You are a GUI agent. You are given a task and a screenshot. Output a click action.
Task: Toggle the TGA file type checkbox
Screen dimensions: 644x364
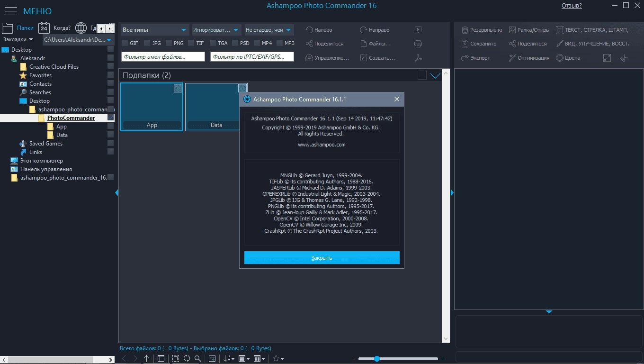coord(213,43)
